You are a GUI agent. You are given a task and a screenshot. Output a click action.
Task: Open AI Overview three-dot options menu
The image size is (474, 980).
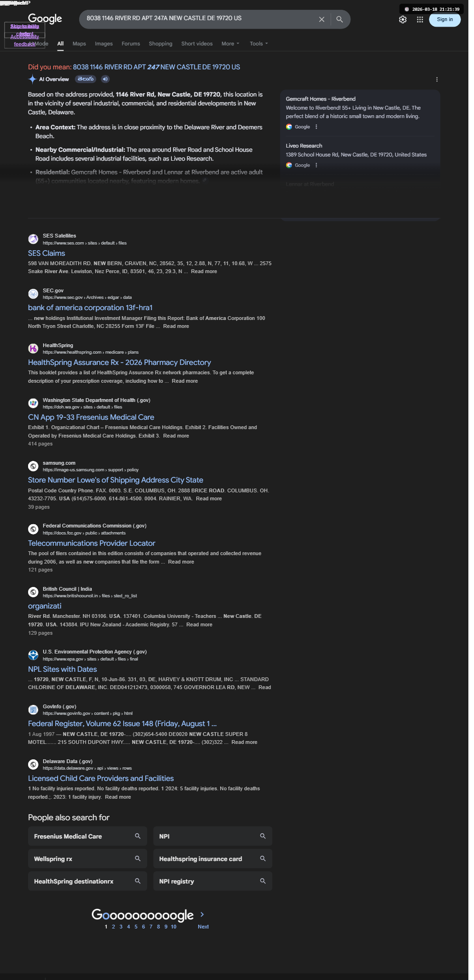437,80
